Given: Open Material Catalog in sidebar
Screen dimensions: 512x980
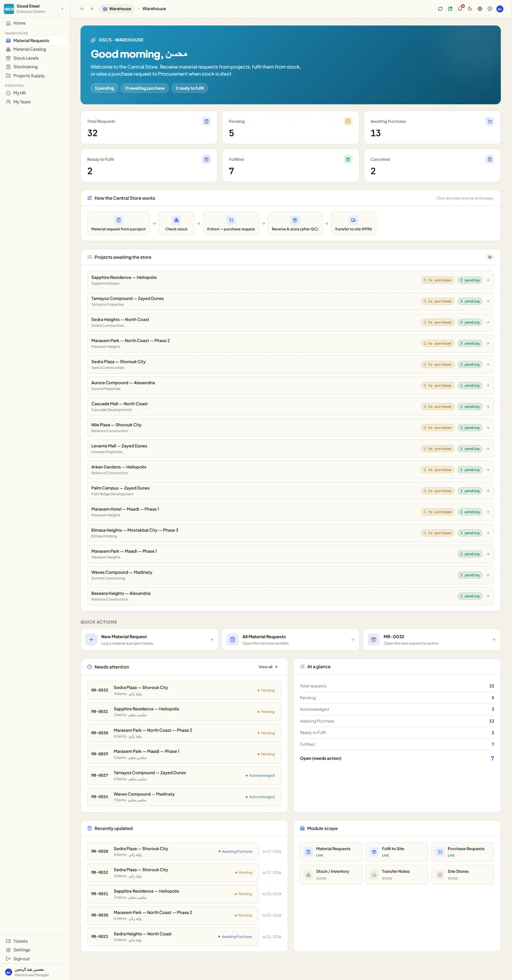Looking at the screenshot, I should (35, 50).
